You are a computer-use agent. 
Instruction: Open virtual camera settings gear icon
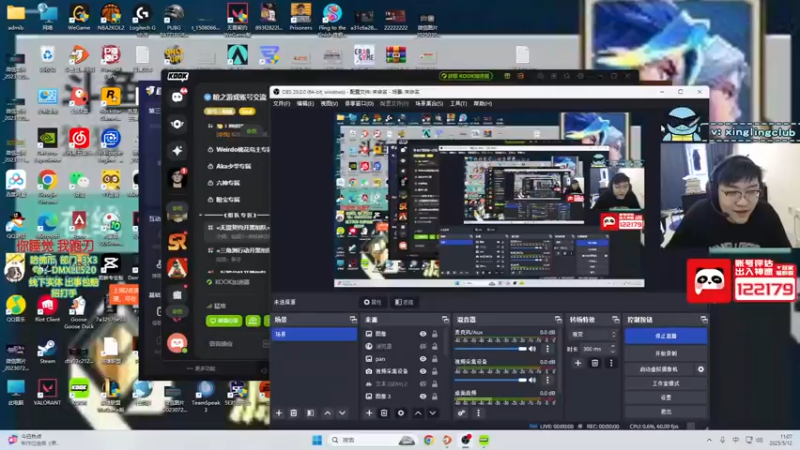[x=701, y=369]
